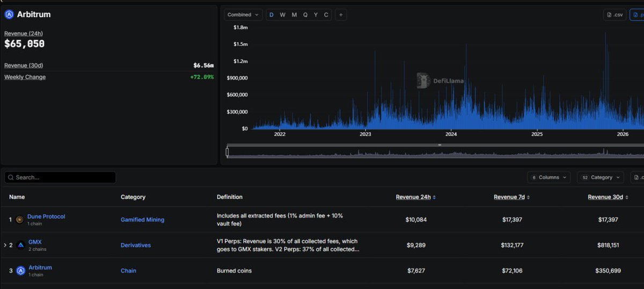The image size is (644, 289).
Task: Click GMX's $818,151 30d revenue cell
Action: [x=608, y=245]
